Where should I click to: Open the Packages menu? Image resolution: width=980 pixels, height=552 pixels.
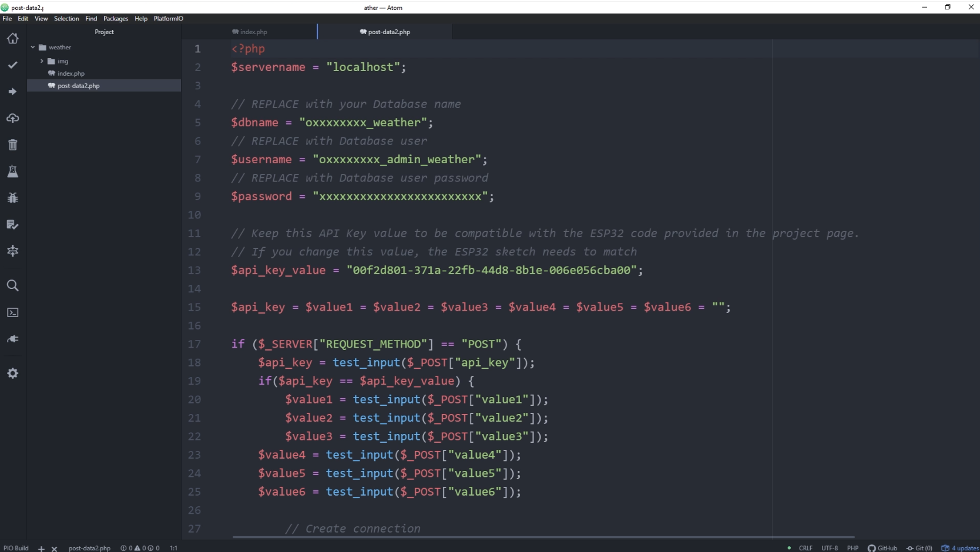coord(116,19)
